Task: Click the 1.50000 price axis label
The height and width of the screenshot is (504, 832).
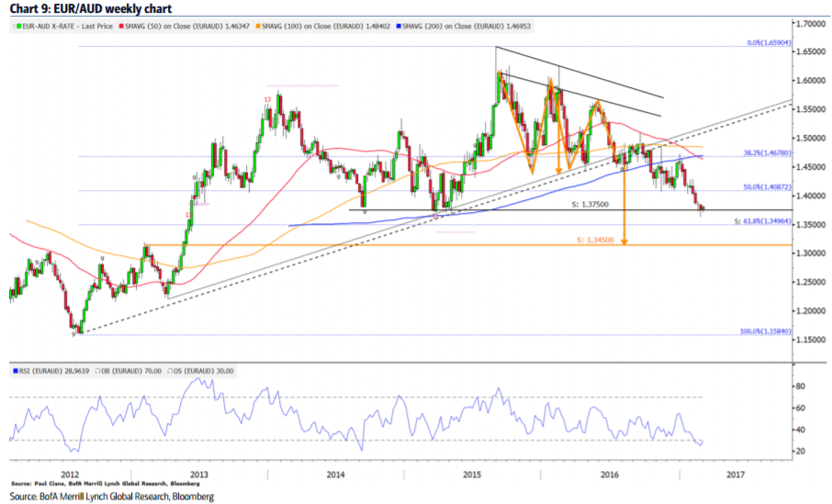Action: point(811,139)
